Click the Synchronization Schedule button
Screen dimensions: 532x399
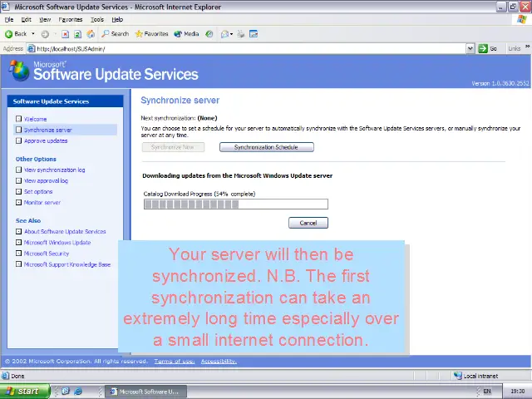click(x=266, y=147)
